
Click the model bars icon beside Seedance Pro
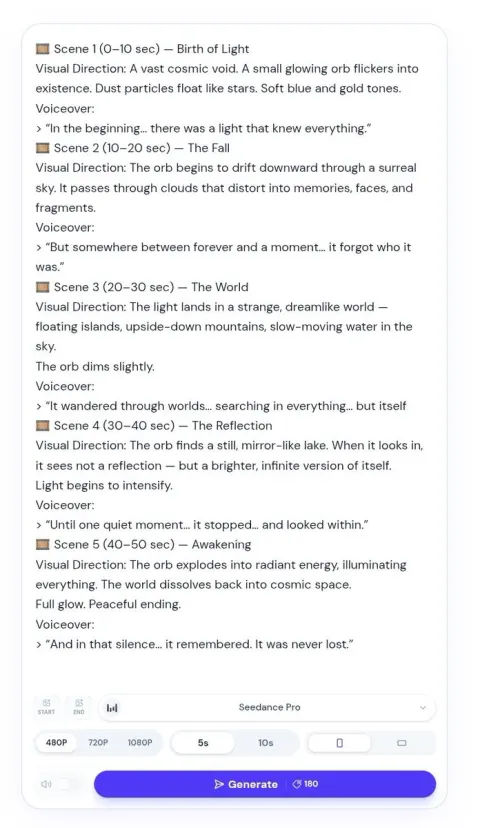click(112, 708)
